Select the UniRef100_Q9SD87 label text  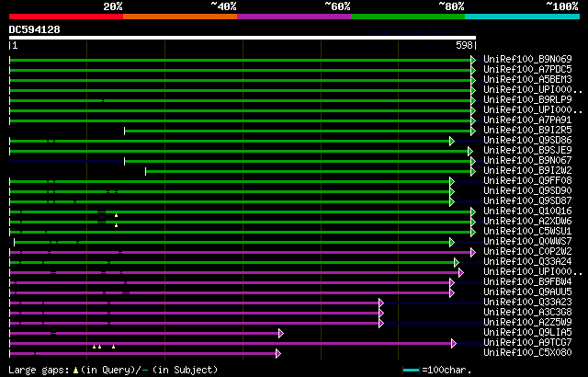click(x=527, y=201)
